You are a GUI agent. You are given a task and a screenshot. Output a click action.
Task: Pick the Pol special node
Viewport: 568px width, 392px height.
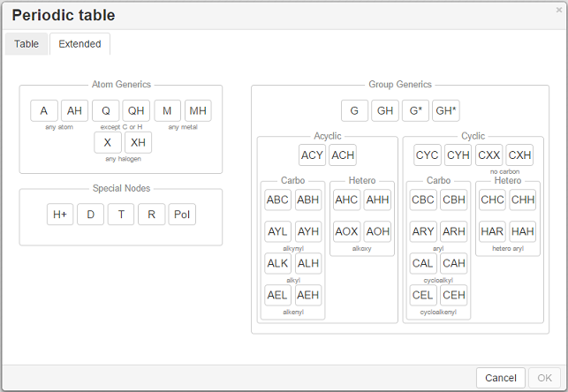pyautogui.click(x=182, y=215)
